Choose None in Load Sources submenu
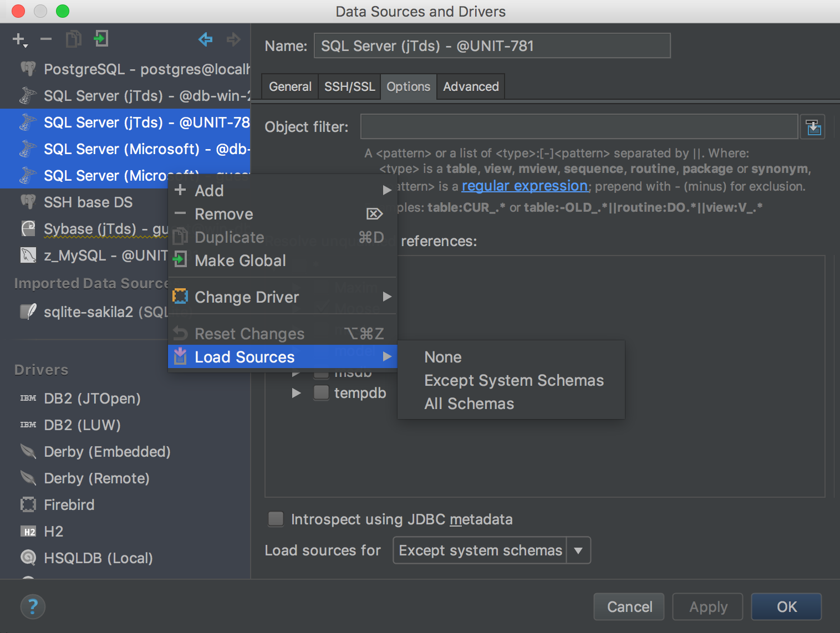Viewport: 840px width, 633px height. [511, 357]
